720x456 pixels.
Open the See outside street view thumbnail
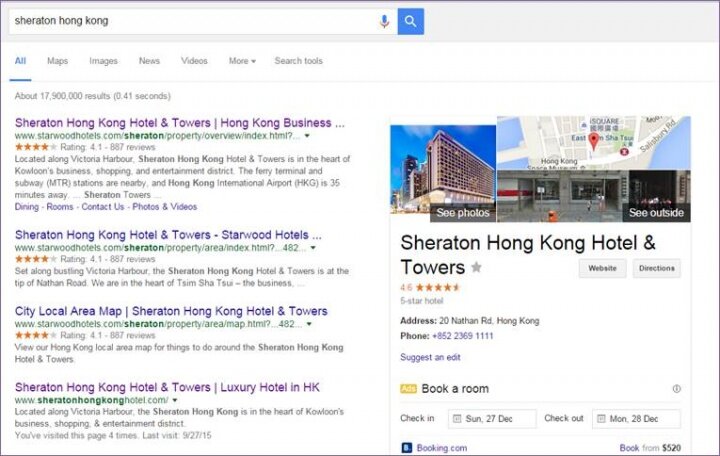[594, 197]
